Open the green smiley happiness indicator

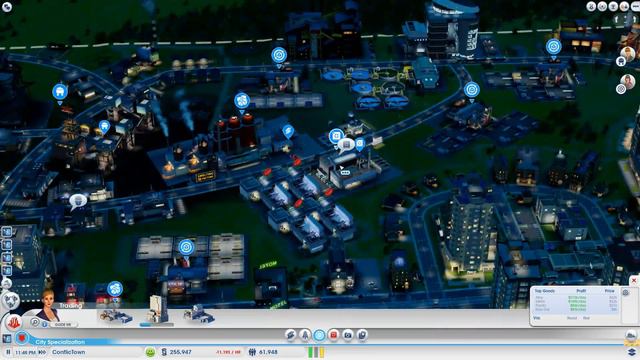click(150, 352)
